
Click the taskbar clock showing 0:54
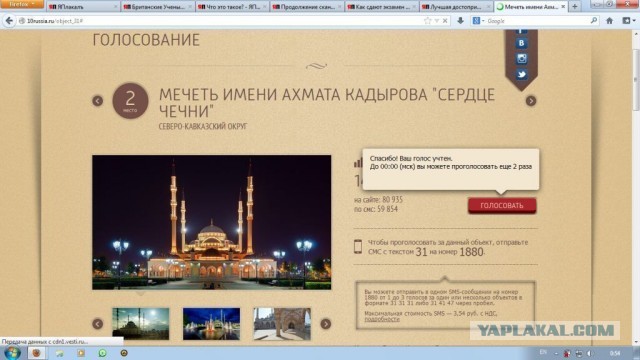point(615,353)
